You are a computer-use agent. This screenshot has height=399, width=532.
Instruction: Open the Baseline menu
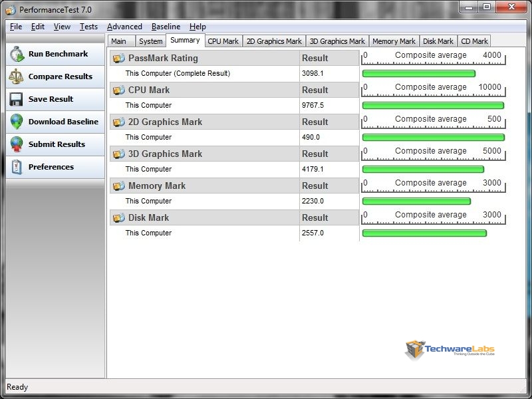point(166,27)
